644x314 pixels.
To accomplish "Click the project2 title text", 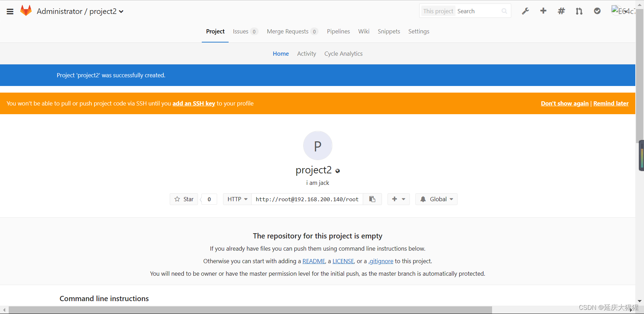I will (x=314, y=170).
